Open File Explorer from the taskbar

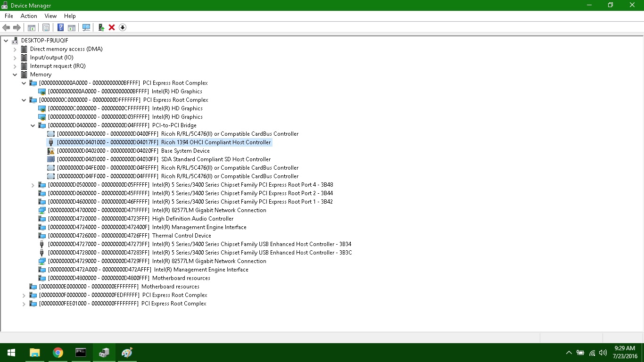pyautogui.click(x=34, y=353)
